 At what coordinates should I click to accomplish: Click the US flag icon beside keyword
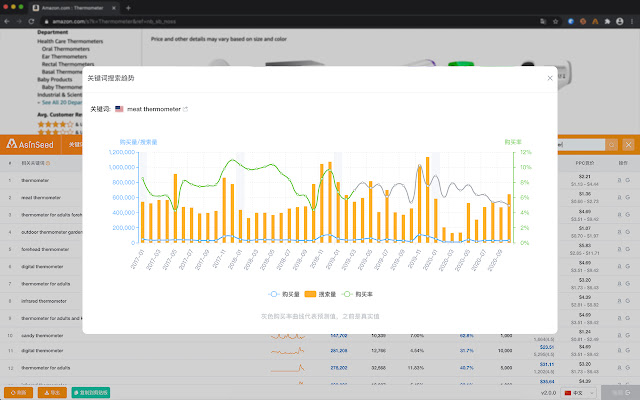pos(119,109)
